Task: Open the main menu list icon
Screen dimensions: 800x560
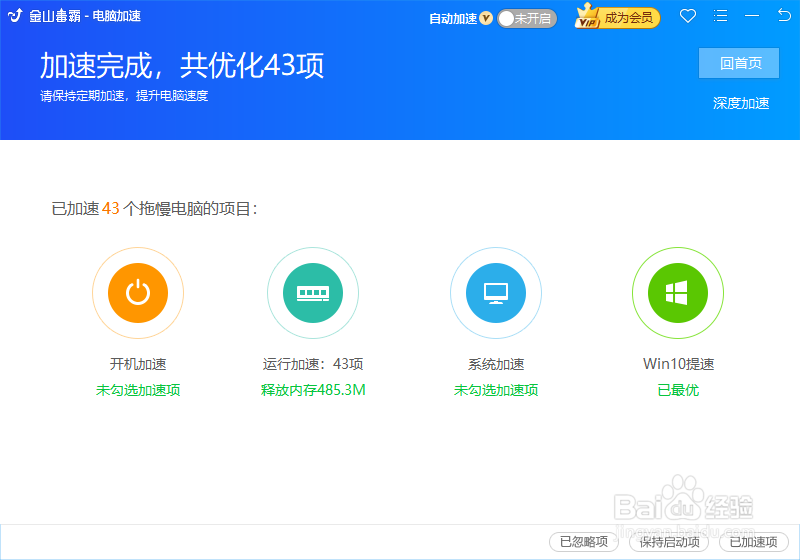Action: (x=720, y=16)
